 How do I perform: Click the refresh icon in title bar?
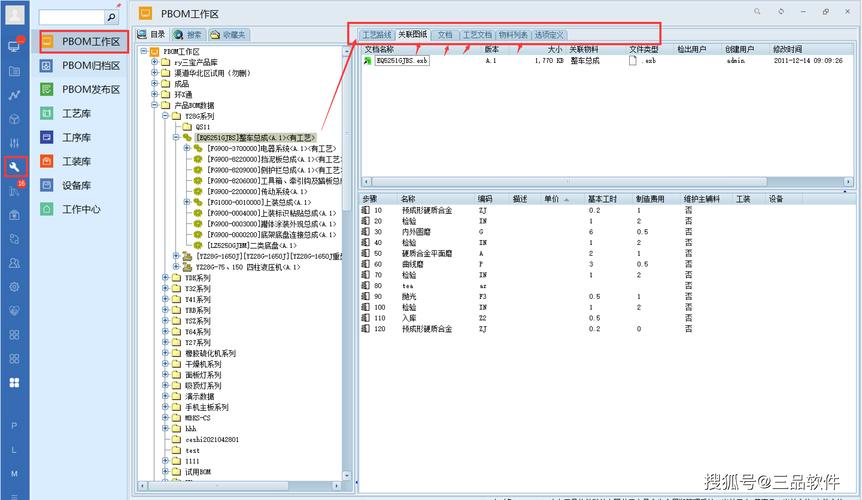(781, 12)
